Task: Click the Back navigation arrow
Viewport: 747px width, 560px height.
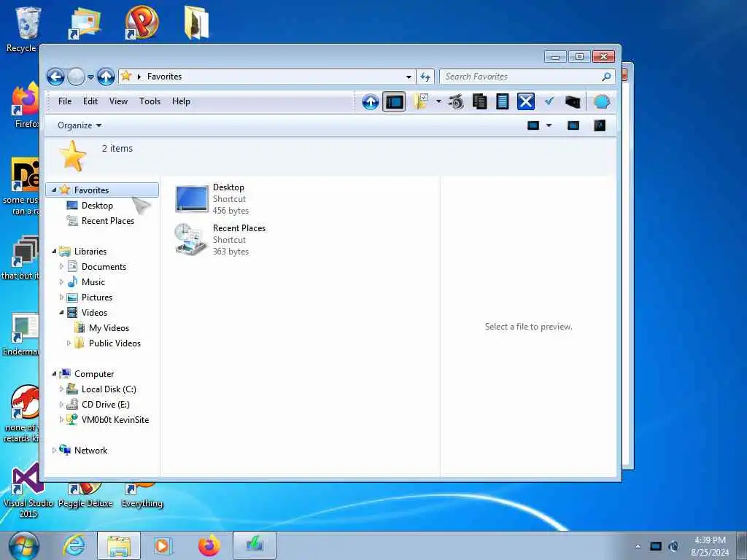Action: pos(55,77)
